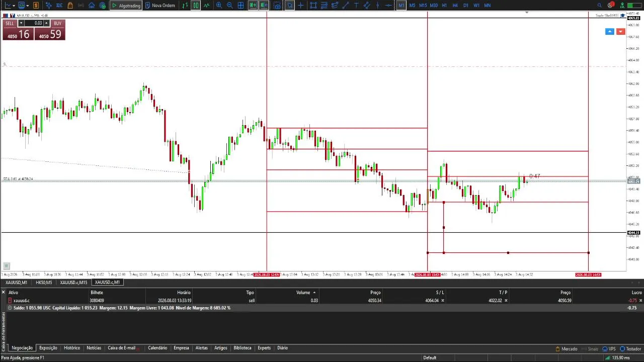This screenshot has width=644, height=362.
Task: Open the Histórico tab
Action: click(x=71, y=348)
